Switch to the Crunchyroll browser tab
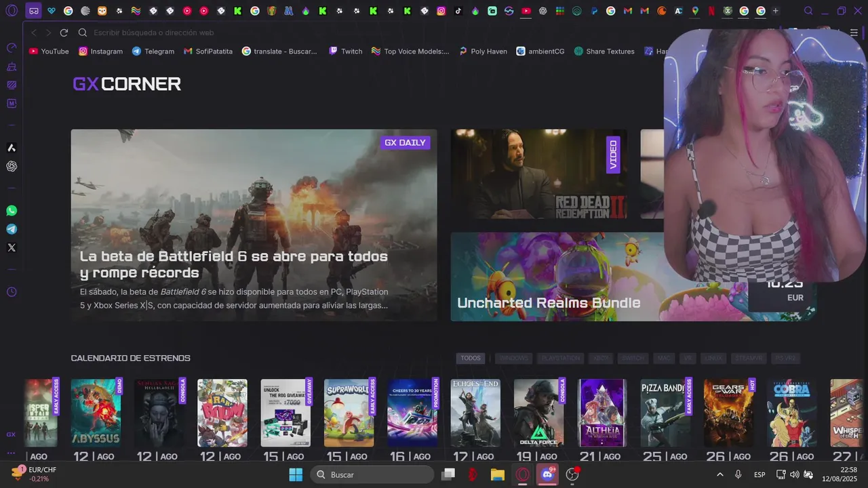Viewport: 868px width, 488px height. tap(662, 11)
